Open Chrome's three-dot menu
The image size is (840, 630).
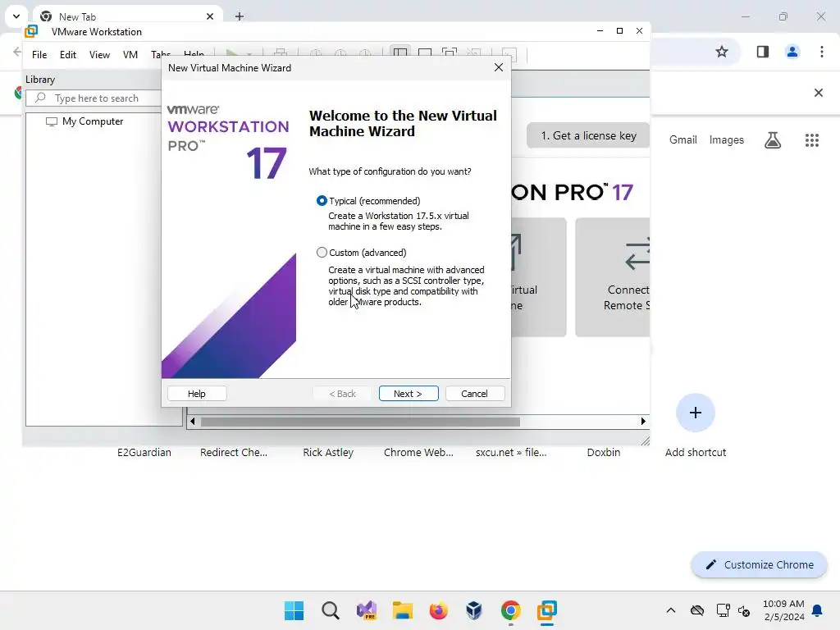822,52
